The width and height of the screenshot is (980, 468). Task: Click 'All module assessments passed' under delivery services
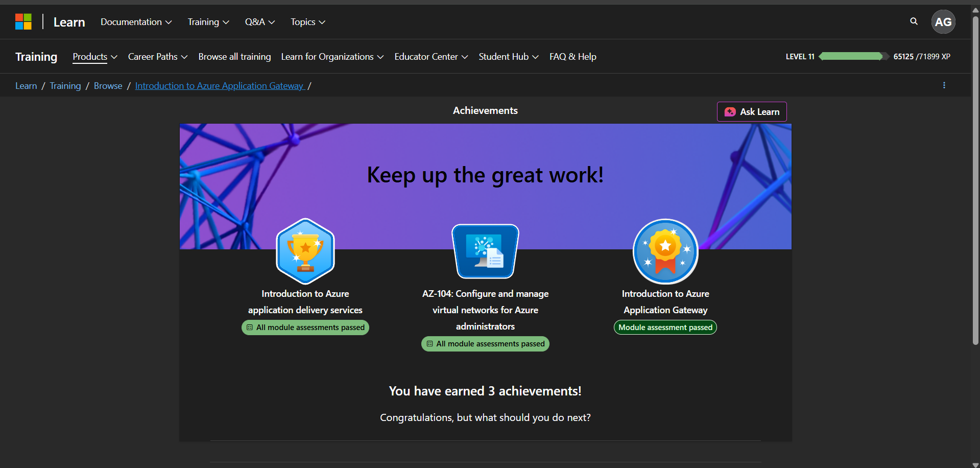[305, 327]
